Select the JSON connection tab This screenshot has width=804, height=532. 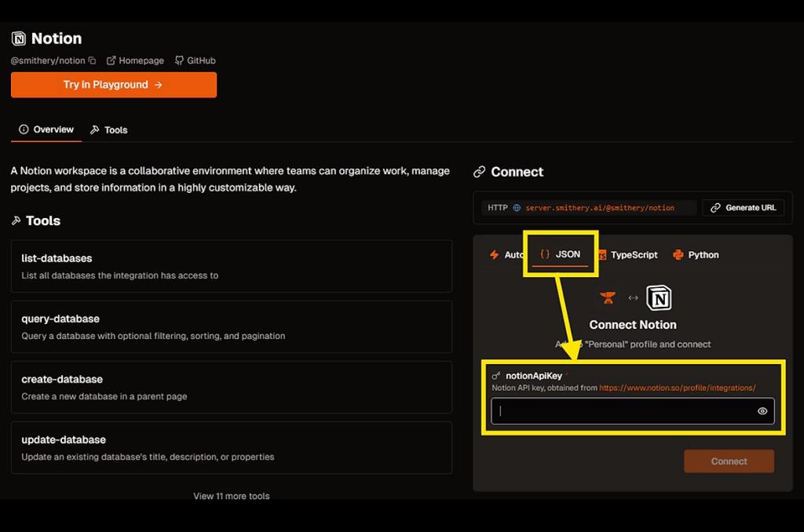pyautogui.click(x=561, y=254)
